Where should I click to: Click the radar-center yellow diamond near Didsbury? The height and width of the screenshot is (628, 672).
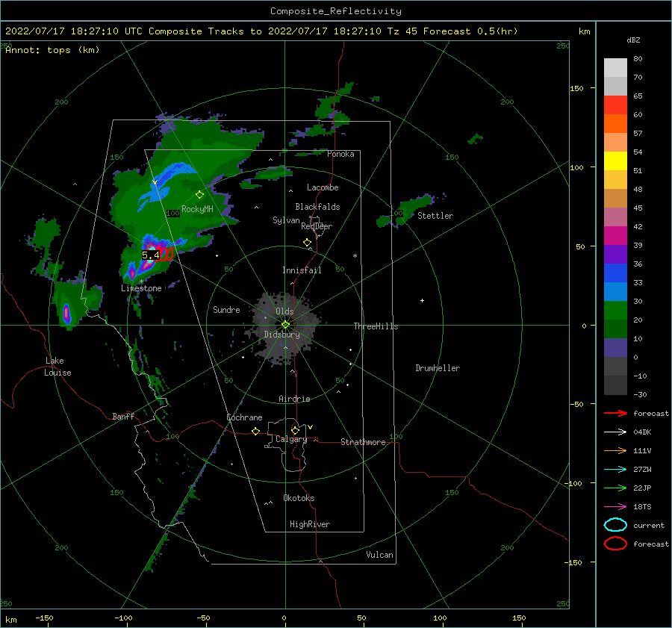(x=285, y=325)
